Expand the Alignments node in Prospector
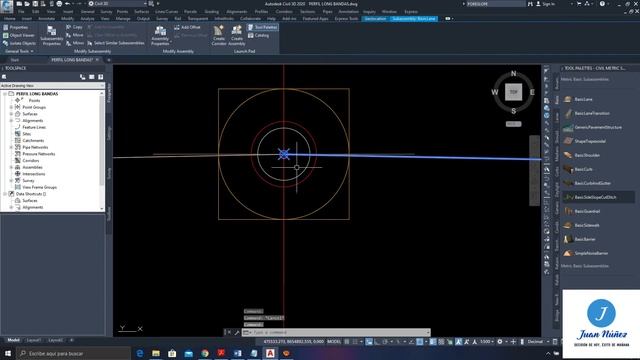This screenshot has height=360, width=640. point(11,120)
